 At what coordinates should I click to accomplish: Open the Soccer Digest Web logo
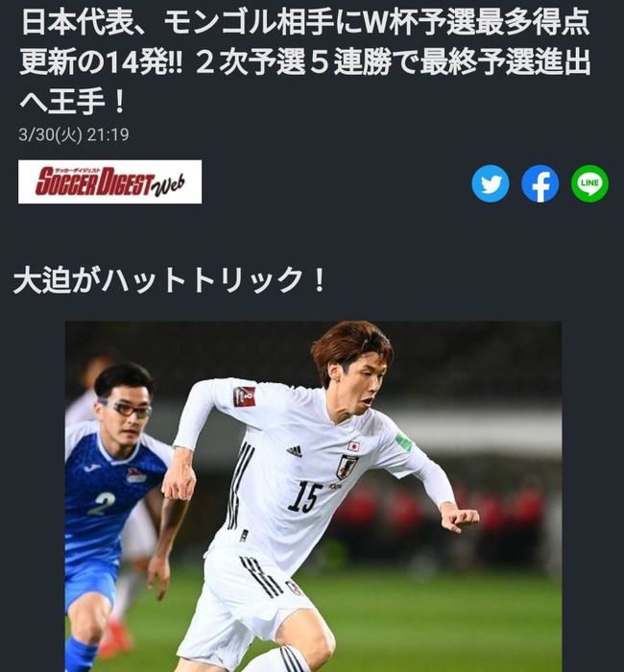coord(109,181)
